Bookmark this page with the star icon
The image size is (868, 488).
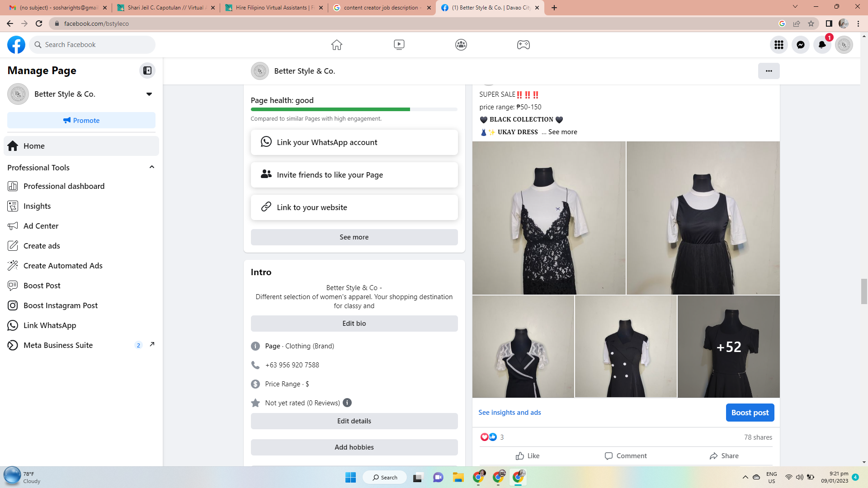(811, 23)
